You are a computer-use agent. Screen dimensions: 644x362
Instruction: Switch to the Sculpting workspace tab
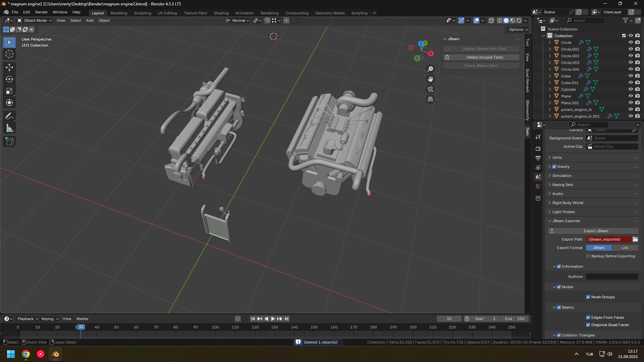143,13
